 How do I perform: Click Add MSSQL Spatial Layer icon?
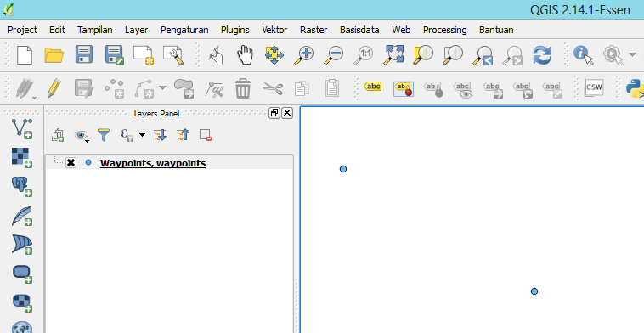[x=22, y=245]
